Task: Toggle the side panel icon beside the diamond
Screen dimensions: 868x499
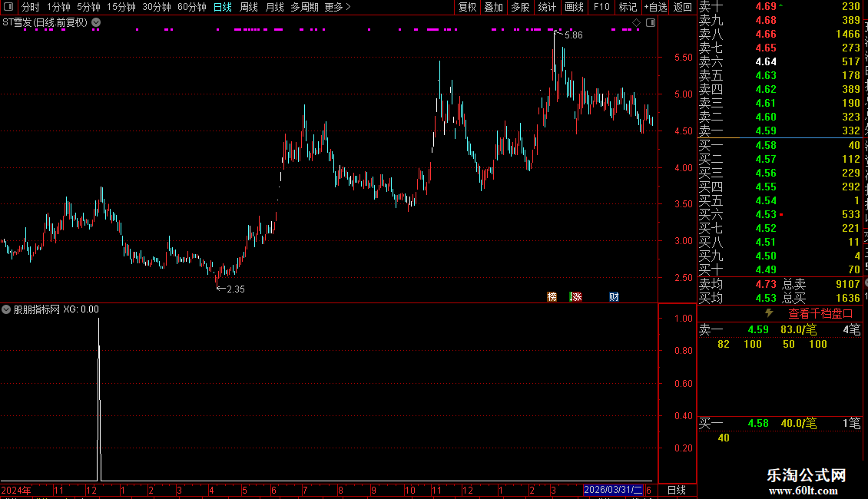Action: [x=651, y=22]
